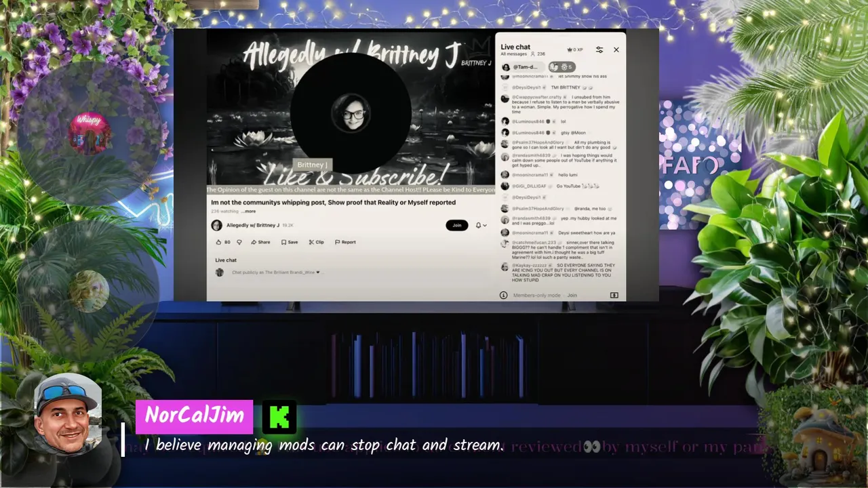Viewport: 868px width, 488px height.
Task: Click the reactions chip showing 5
Action: click(x=561, y=67)
